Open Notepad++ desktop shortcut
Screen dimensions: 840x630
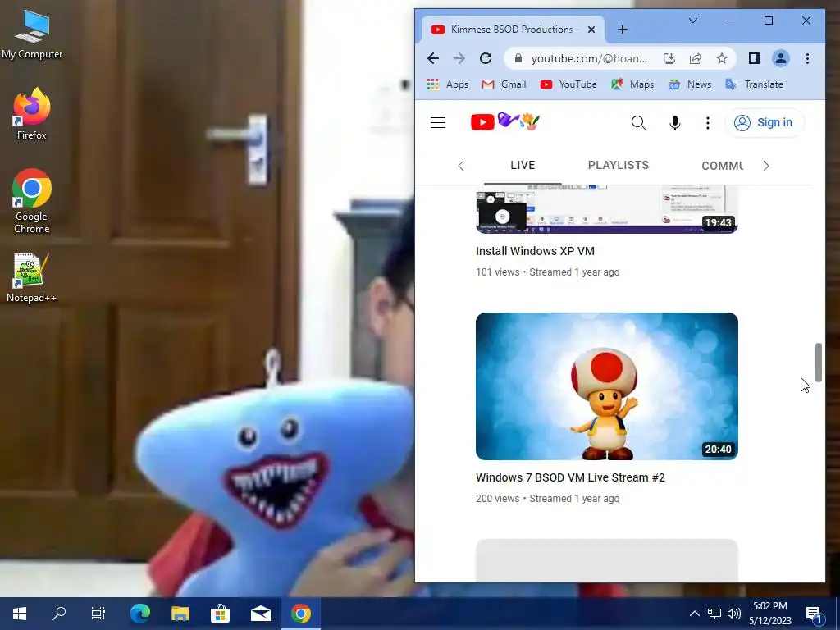[x=32, y=277]
